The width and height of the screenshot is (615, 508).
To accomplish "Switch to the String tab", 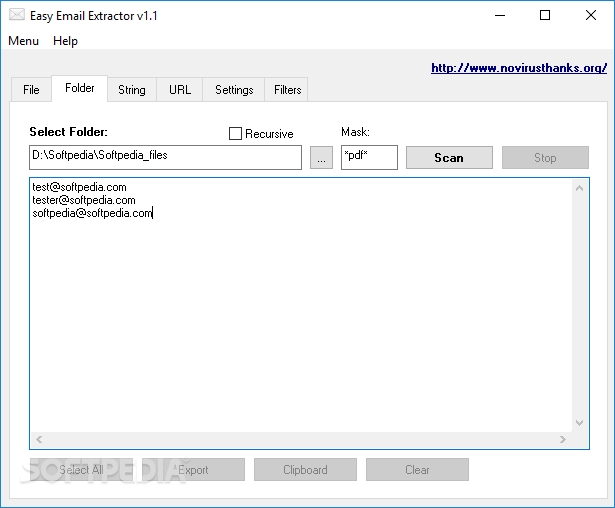I will point(132,90).
